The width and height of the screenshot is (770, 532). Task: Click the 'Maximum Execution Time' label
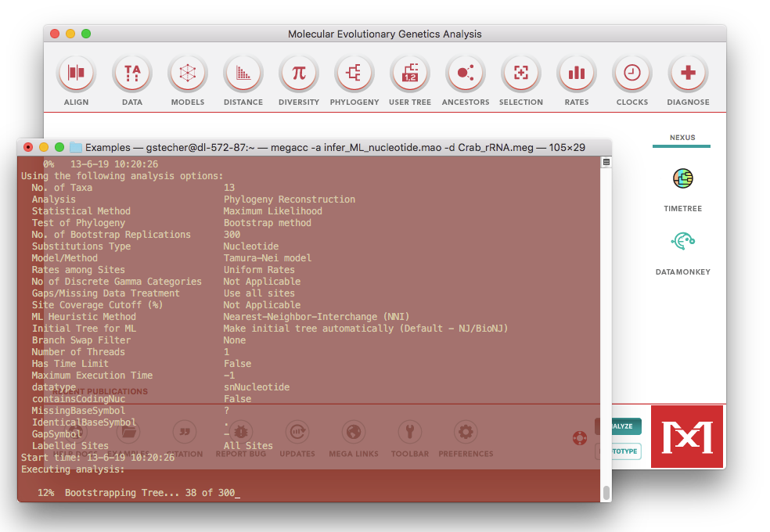(x=92, y=376)
